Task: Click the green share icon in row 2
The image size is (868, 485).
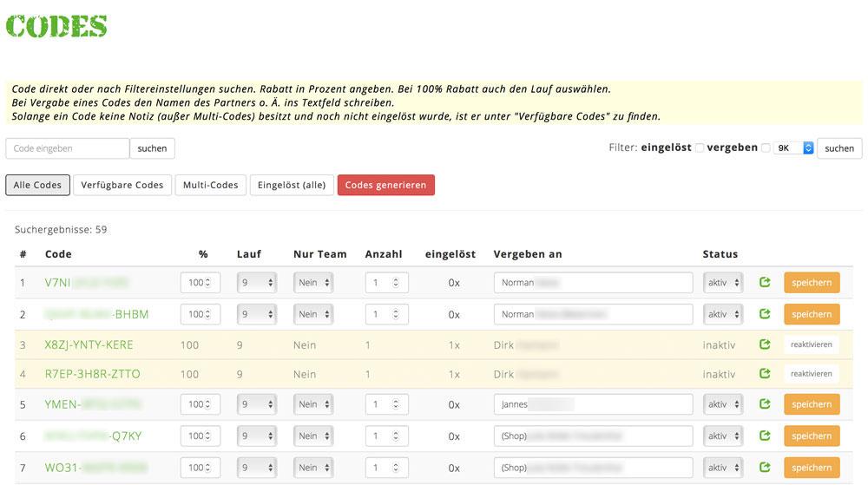Action: (765, 314)
